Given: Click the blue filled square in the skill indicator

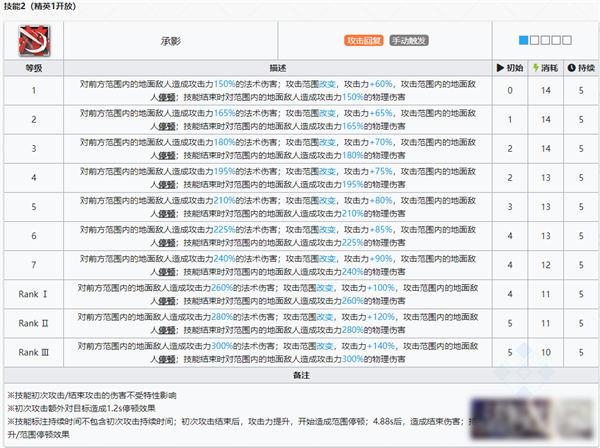Looking at the screenshot, I should [x=523, y=40].
